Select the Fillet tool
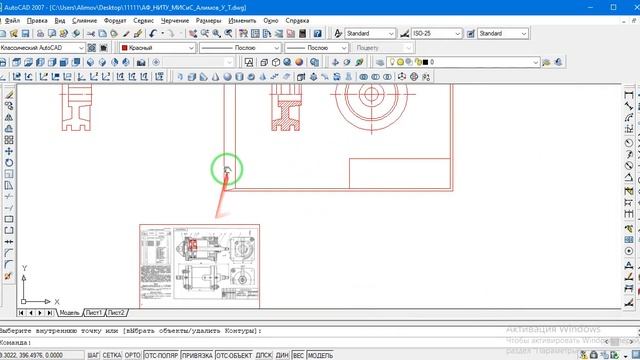The width and height of the screenshot is (640, 360). (x=9, y=264)
